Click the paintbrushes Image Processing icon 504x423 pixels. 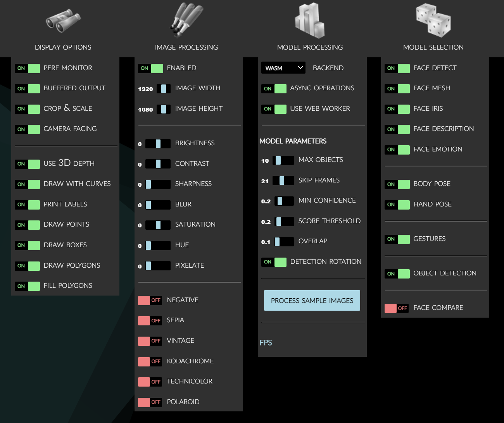[x=186, y=20]
